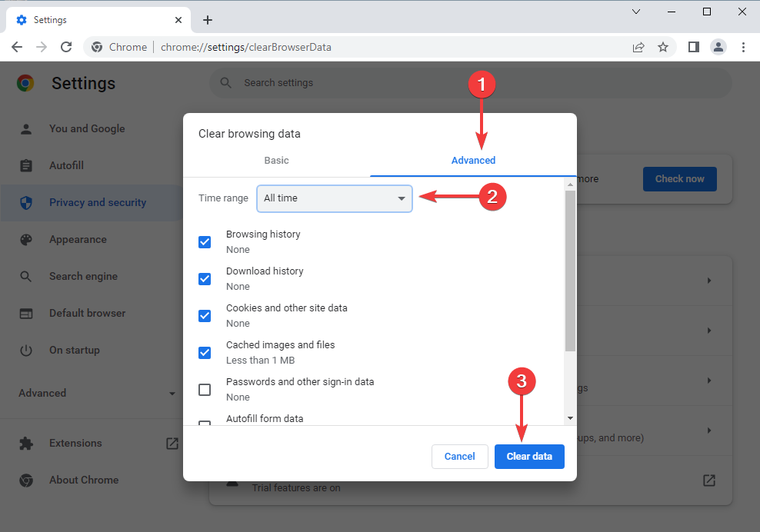Open the Time range dropdown

pyautogui.click(x=335, y=198)
